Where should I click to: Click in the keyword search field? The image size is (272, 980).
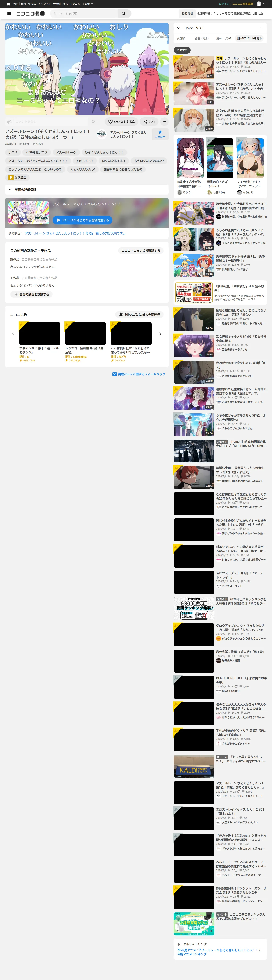84,14
